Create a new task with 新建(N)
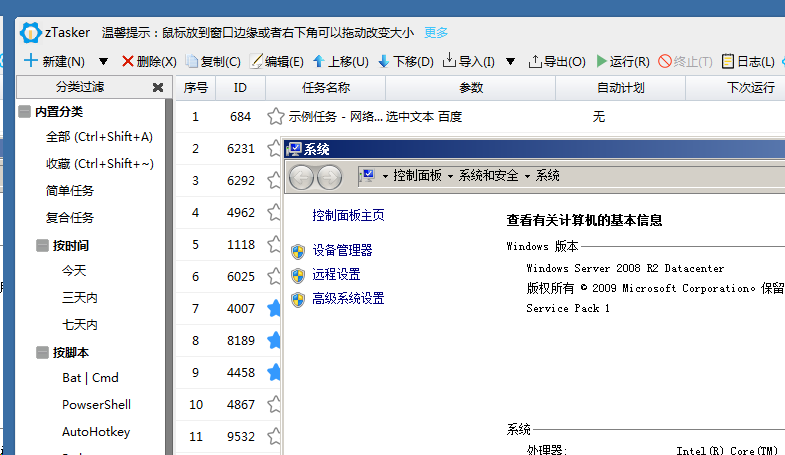The width and height of the screenshot is (785, 455). [x=54, y=61]
